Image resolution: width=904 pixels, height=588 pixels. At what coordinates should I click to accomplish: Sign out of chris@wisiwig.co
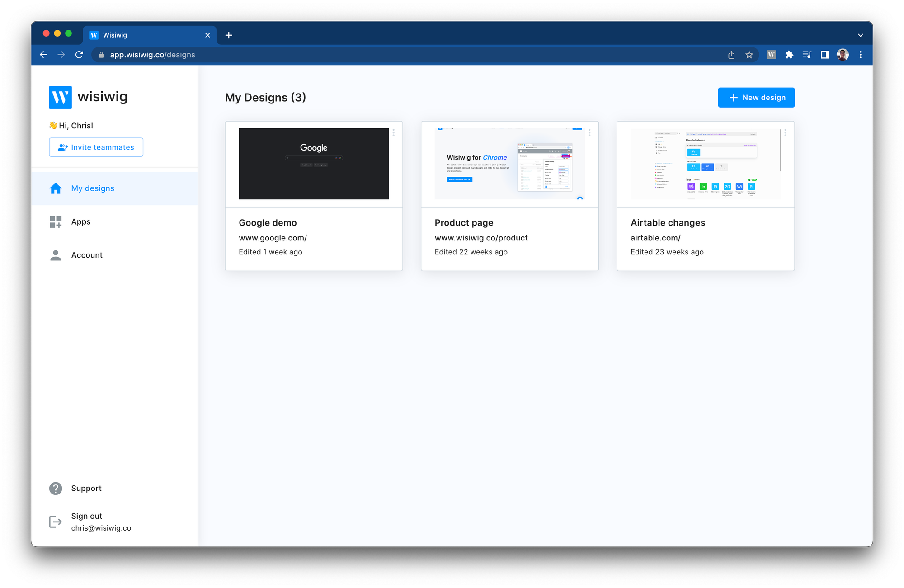point(86,516)
